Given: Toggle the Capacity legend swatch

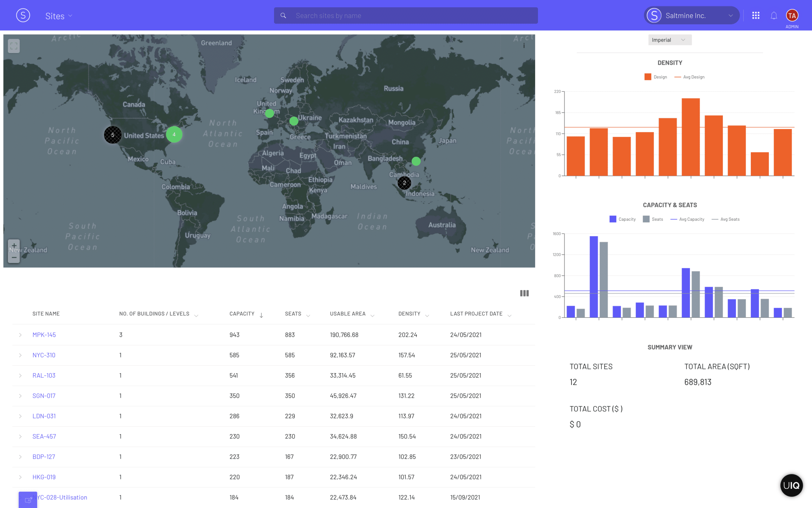Looking at the screenshot, I should (x=613, y=219).
